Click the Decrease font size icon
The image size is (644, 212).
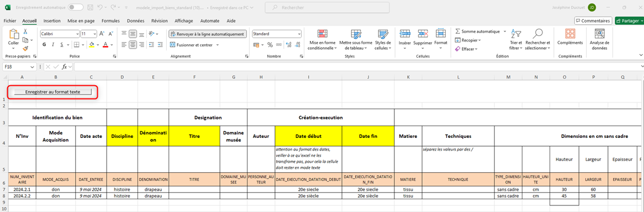coord(110,34)
